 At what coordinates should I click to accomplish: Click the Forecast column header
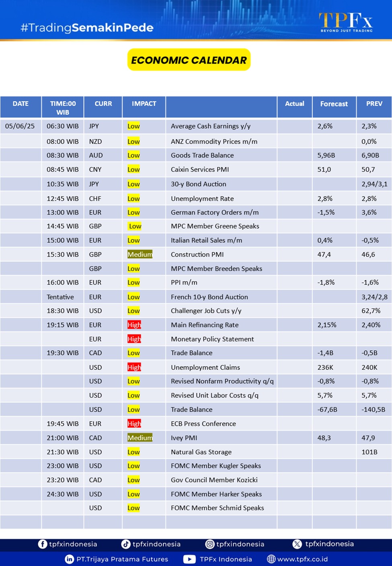click(x=334, y=104)
